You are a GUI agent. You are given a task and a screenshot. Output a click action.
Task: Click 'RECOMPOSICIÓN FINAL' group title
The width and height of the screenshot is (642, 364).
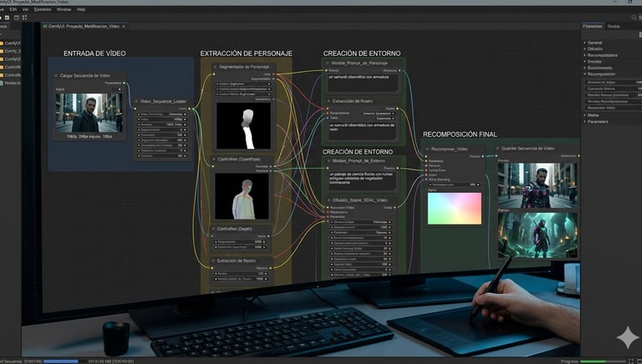pos(460,134)
